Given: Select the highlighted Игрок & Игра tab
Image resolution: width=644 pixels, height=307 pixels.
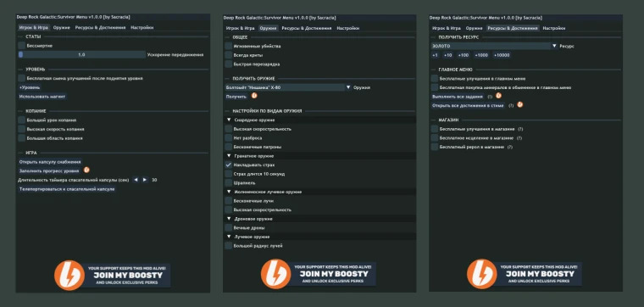Looking at the screenshot, I should [x=34, y=27].
